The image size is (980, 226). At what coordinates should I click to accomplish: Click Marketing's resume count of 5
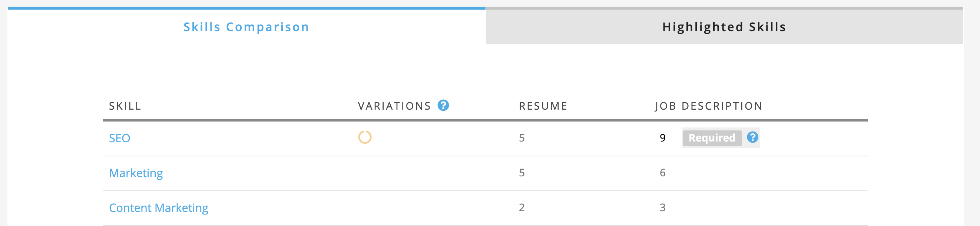point(522,173)
